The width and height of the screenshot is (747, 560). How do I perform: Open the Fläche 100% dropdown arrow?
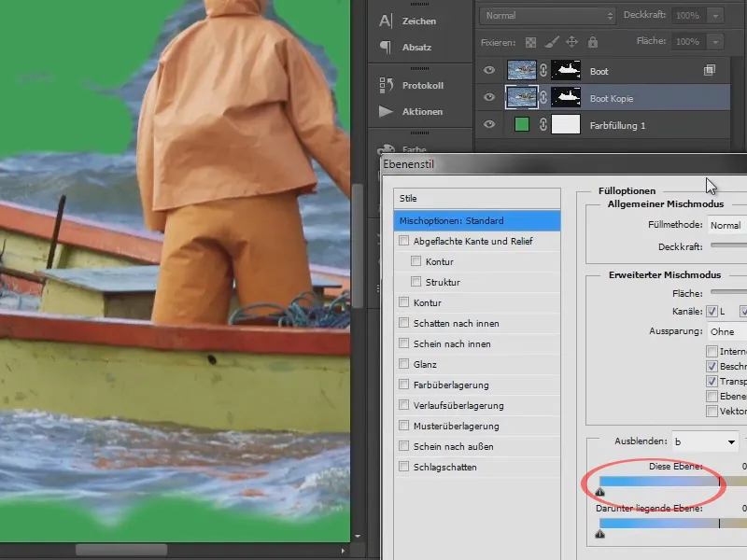pos(715,42)
